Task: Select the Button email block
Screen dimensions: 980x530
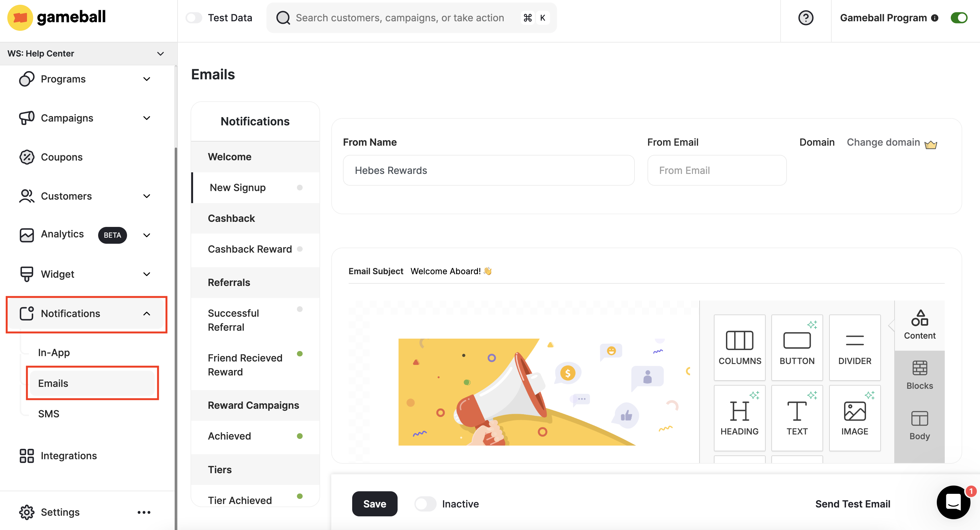Action: pos(797,347)
